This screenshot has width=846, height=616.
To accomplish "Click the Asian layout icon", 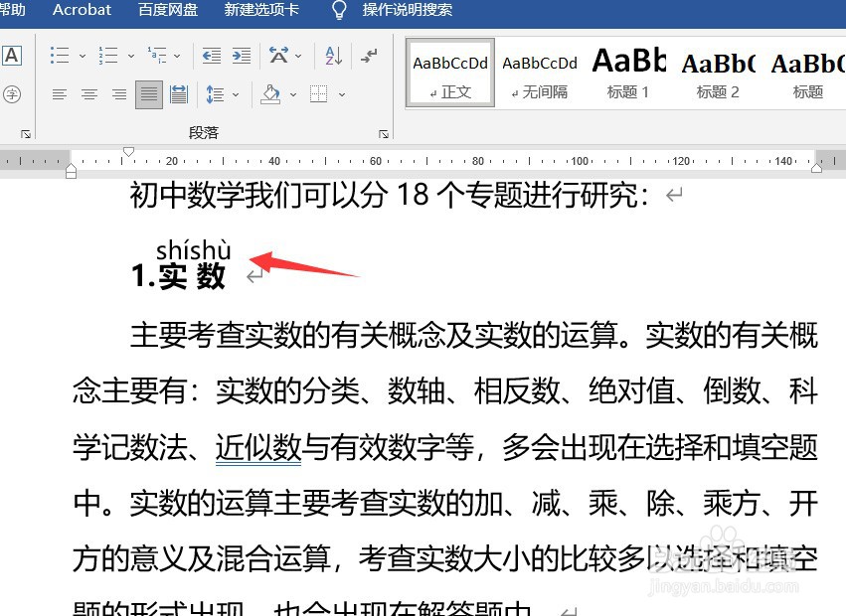I will coord(278,55).
